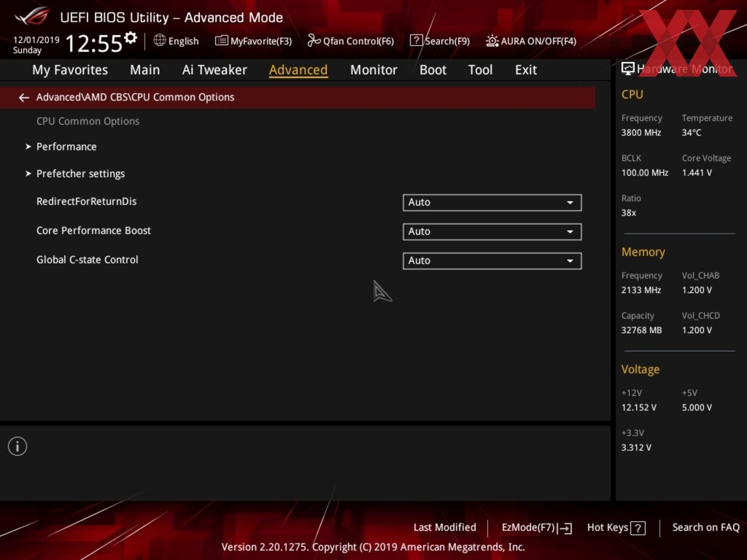Screen dimensions: 747x560
Task: Open the Ai Tweaker tab
Action: (x=215, y=70)
